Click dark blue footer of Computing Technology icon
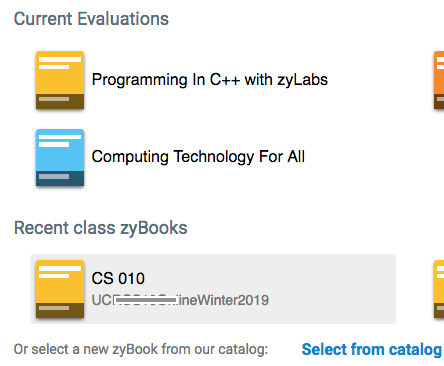The width and height of the screenshot is (444, 366). point(60,178)
